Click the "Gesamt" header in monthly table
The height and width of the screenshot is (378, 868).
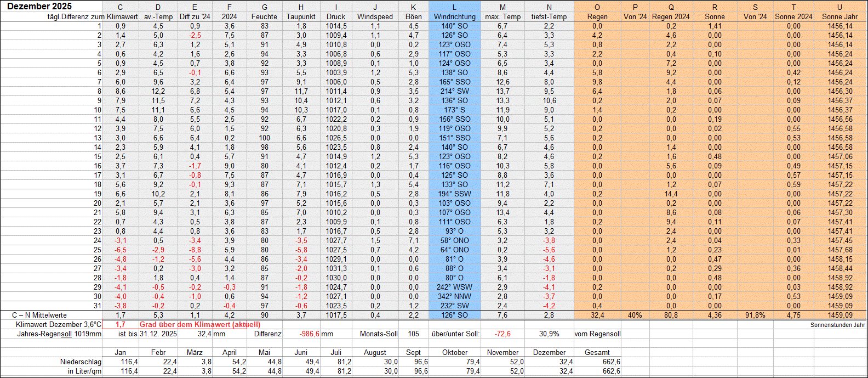597,352
